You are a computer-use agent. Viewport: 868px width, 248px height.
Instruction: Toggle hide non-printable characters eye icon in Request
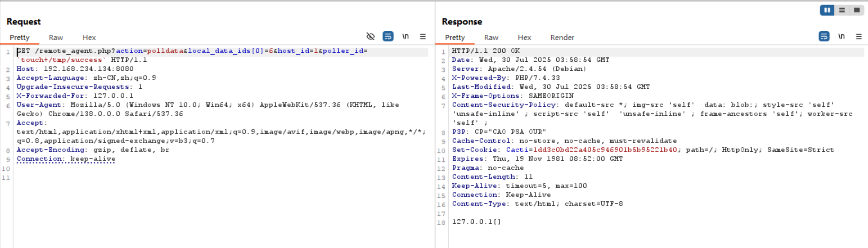pyautogui.click(x=371, y=36)
